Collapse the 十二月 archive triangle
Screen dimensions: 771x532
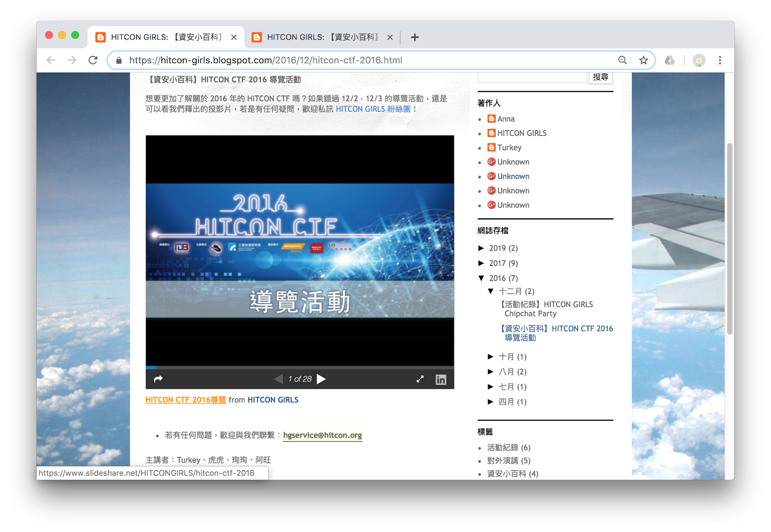tap(491, 291)
